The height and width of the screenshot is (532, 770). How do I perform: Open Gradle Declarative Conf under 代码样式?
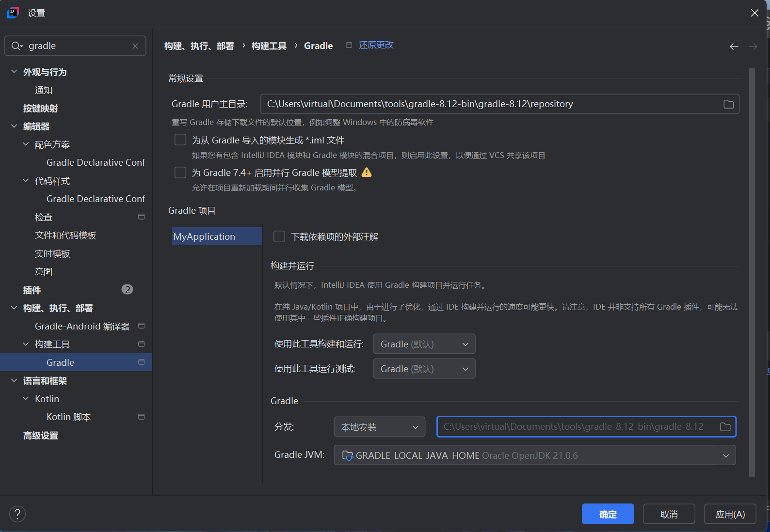(x=96, y=199)
